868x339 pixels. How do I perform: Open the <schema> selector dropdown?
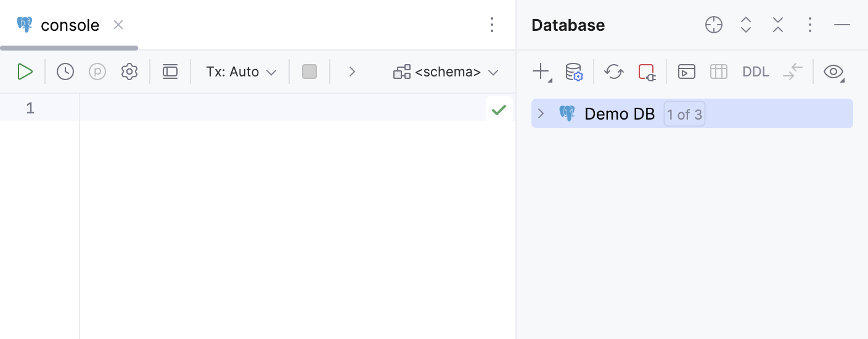click(x=446, y=71)
